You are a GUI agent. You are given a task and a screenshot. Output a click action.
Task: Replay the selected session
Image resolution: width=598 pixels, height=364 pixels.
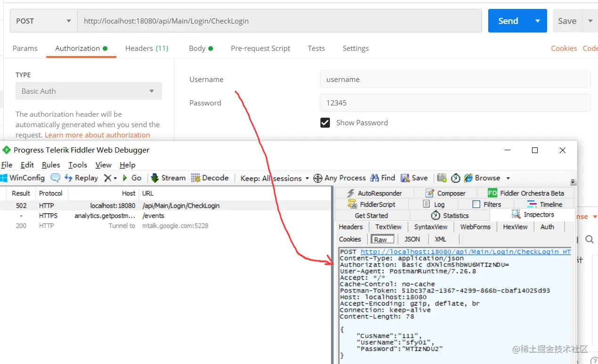pos(81,178)
